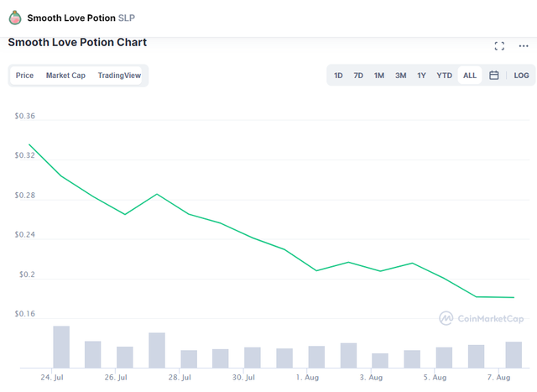
Task: Select the 1Y time range
Action: (x=421, y=76)
